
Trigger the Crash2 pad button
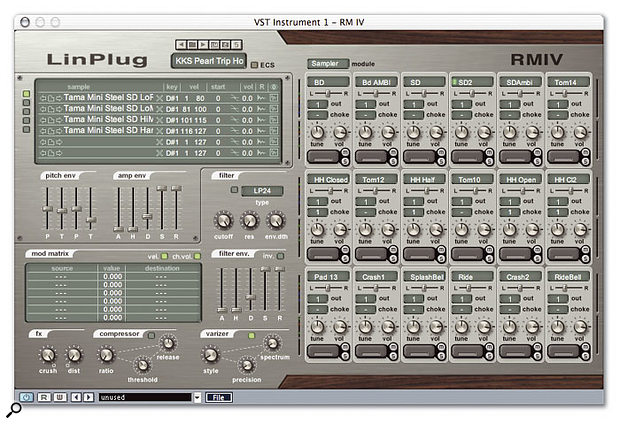click(516, 351)
